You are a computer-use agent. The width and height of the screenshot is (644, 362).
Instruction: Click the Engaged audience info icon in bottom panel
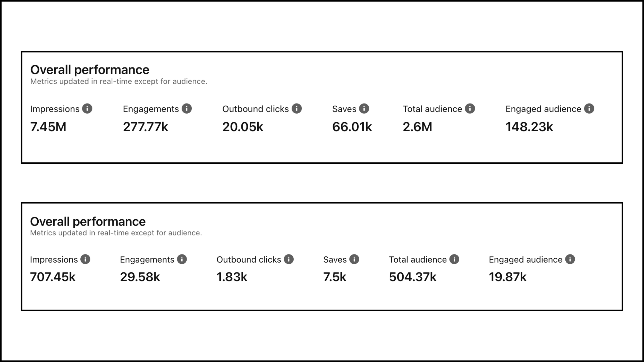tap(570, 259)
